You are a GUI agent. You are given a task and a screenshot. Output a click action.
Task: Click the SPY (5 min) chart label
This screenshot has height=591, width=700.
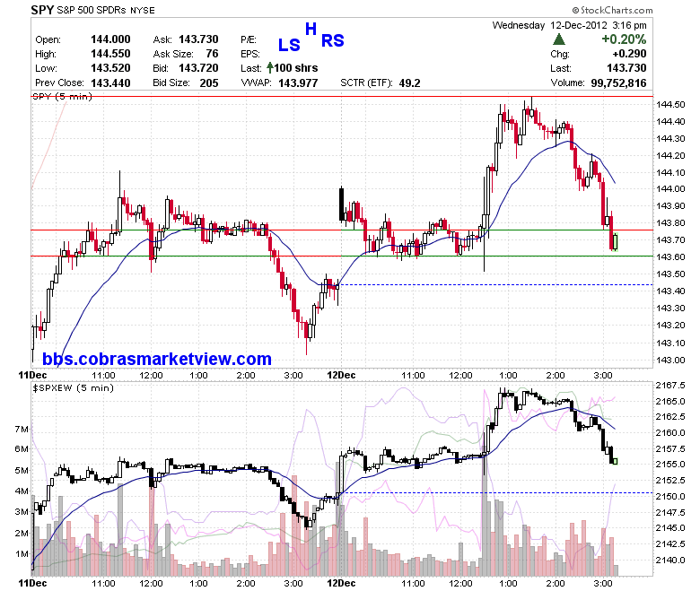point(63,96)
